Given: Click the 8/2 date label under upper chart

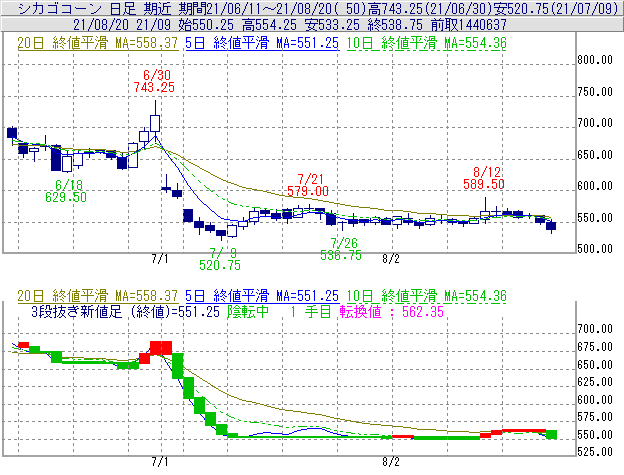Looking at the screenshot, I should point(391,259).
